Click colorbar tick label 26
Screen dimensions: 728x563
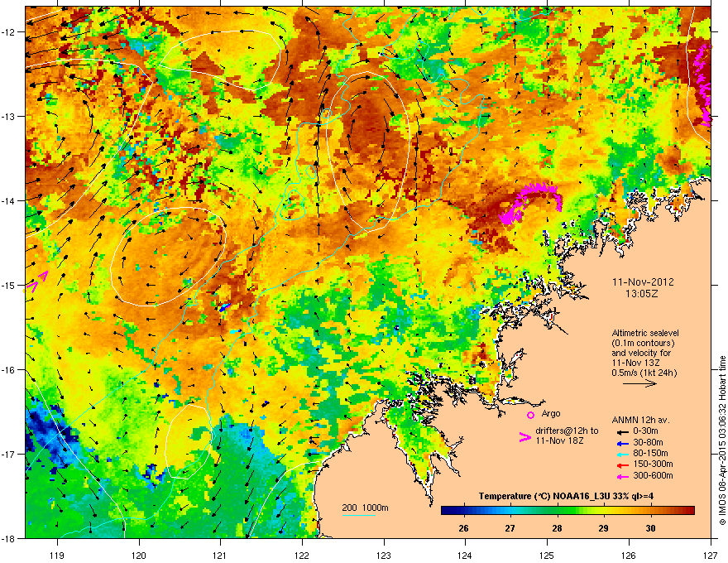pyautogui.click(x=463, y=528)
